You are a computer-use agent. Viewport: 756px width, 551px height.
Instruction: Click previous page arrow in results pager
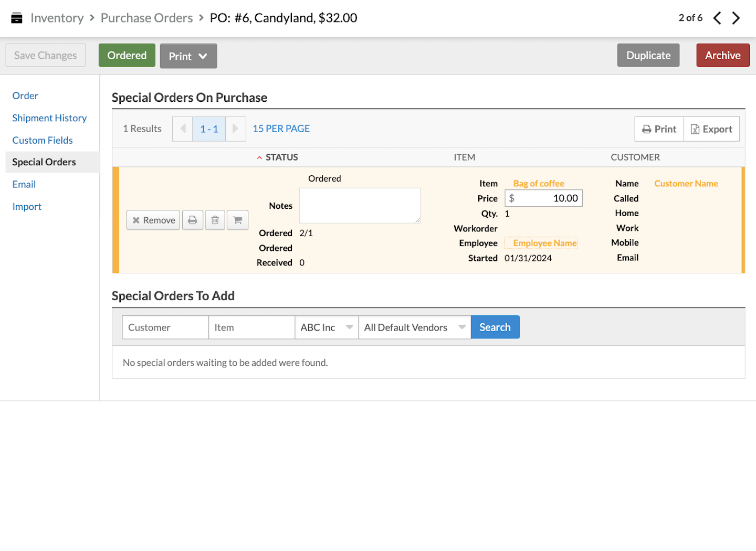183,129
